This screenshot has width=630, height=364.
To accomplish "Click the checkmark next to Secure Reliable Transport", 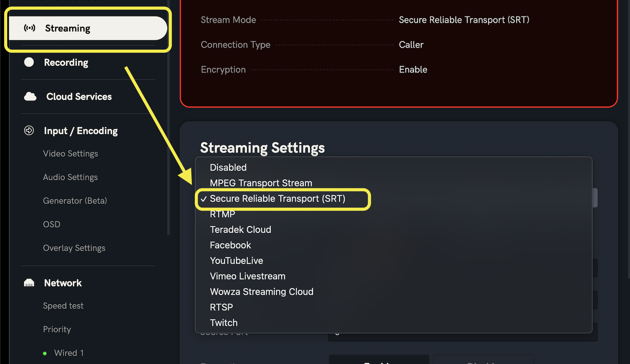I will pos(203,199).
